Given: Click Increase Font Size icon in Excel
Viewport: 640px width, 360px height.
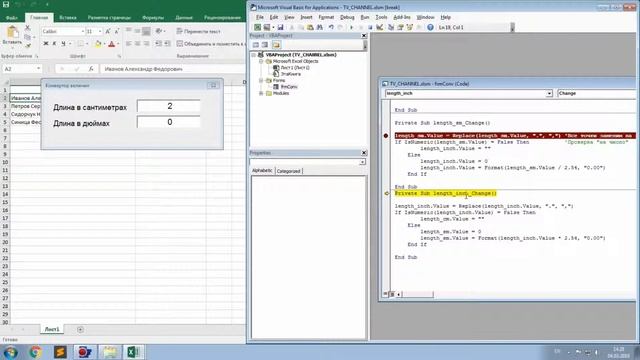Looking at the screenshot, I should [x=108, y=31].
